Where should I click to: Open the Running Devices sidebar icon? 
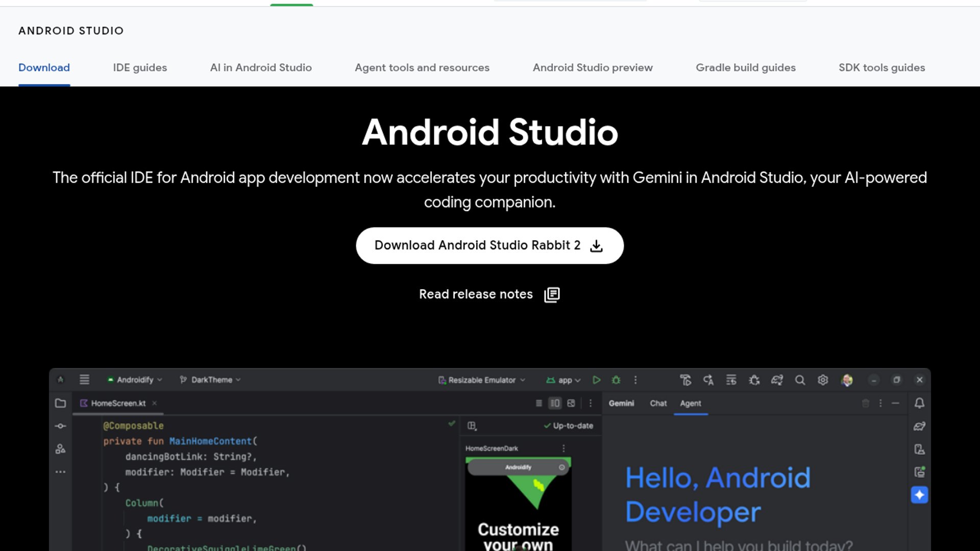click(x=919, y=472)
